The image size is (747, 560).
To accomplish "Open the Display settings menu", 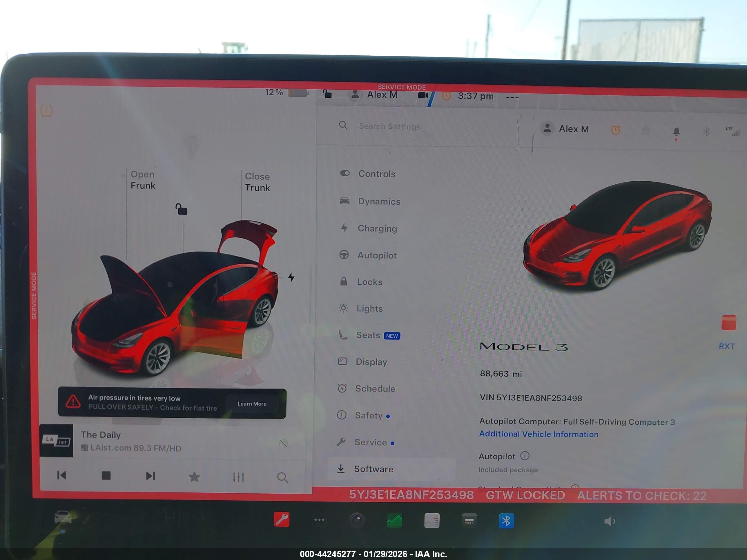I will tap(363, 362).
